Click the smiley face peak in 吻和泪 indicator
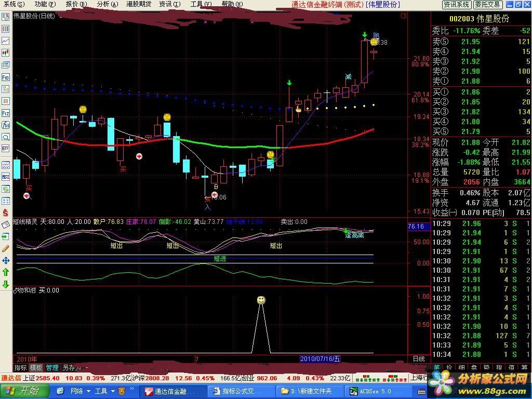532x399 pixels. [x=261, y=300]
